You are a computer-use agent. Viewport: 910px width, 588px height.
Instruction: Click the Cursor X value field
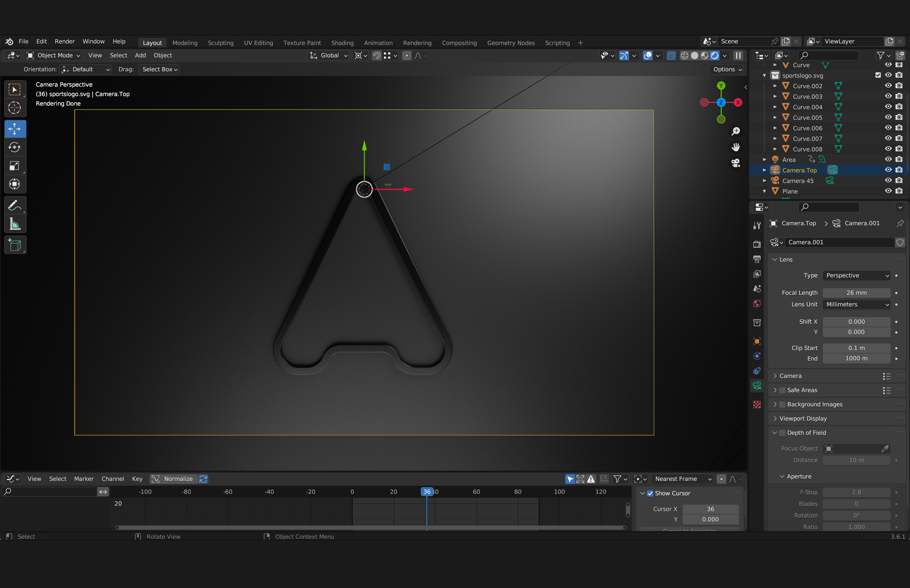coord(710,509)
